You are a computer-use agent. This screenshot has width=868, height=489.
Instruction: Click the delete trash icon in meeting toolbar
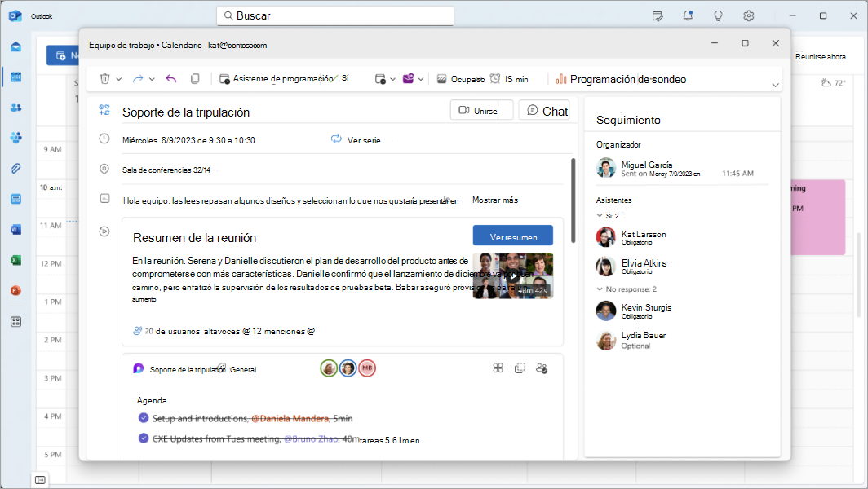tap(104, 79)
